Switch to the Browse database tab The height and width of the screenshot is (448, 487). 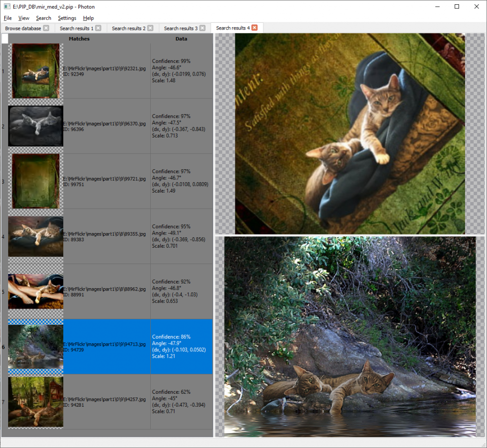point(23,29)
